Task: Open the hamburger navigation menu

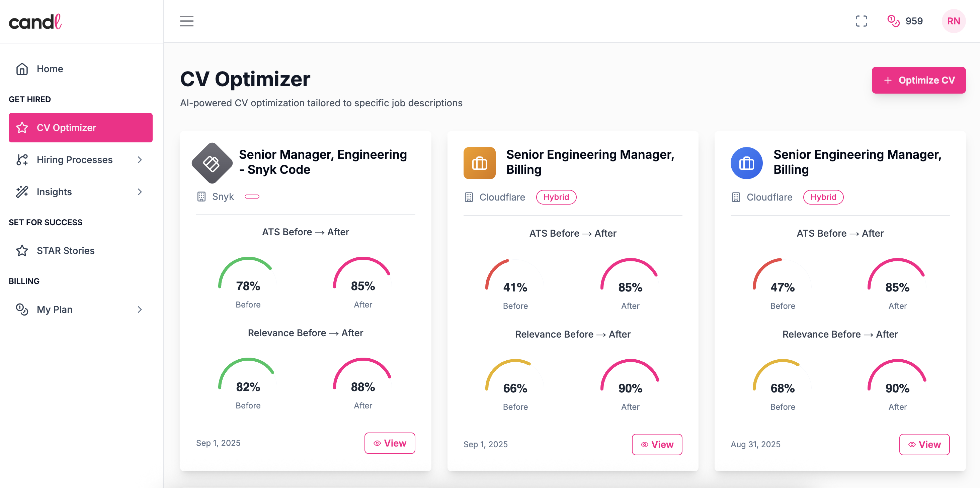Action: (186, 21)
